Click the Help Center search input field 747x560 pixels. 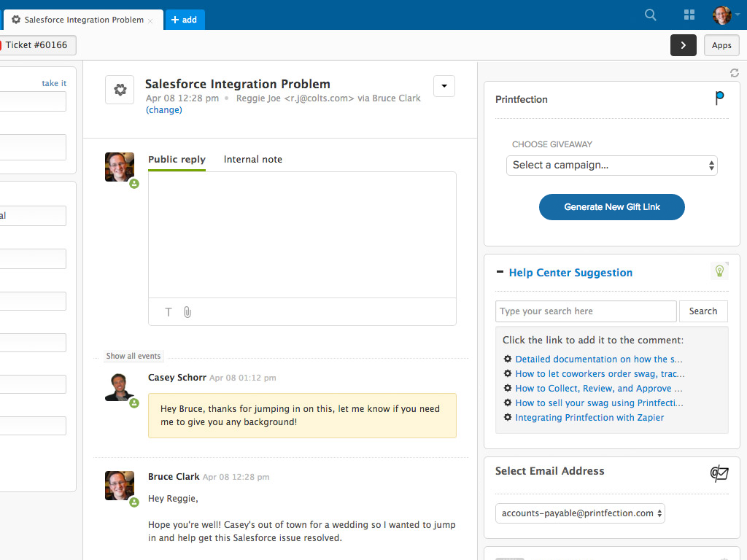tap(586, 311)
